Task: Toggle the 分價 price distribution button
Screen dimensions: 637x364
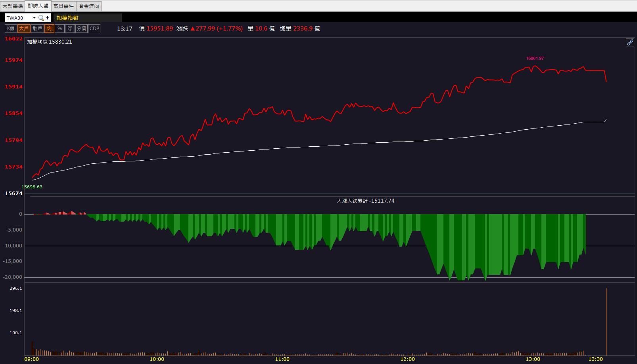Action: [81, 29]
